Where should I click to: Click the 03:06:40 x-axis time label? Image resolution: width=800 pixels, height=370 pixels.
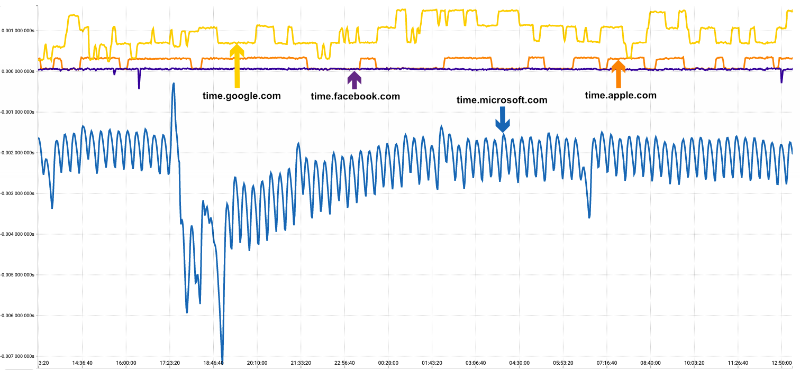tap(476, 364)
